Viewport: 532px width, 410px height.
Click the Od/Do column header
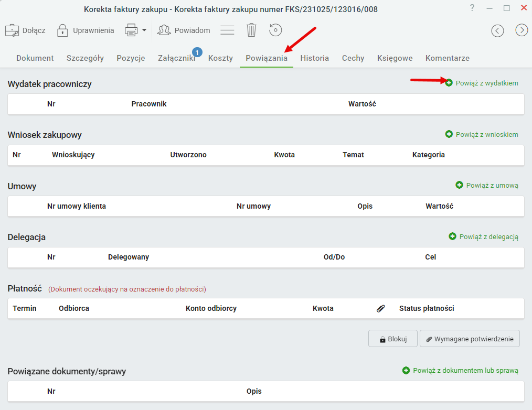[x=334, y=257]
